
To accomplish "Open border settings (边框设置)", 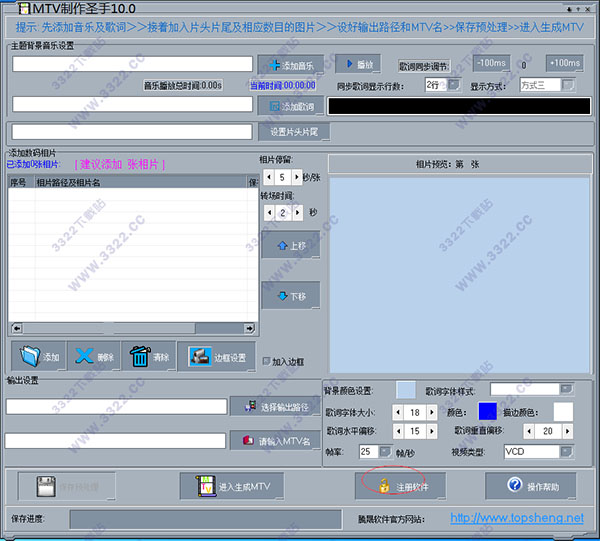I will pos(217,357).
